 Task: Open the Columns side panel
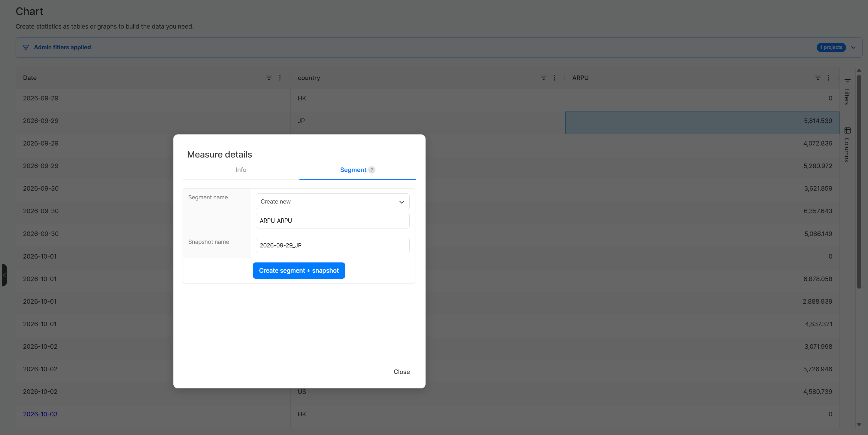(847, 145)
